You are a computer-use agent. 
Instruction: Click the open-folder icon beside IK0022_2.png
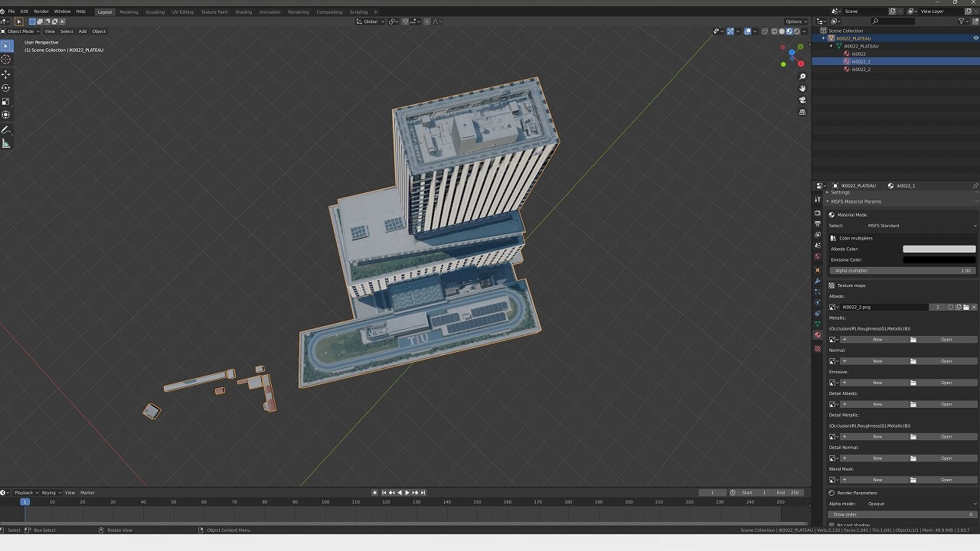tap(965, 307)
